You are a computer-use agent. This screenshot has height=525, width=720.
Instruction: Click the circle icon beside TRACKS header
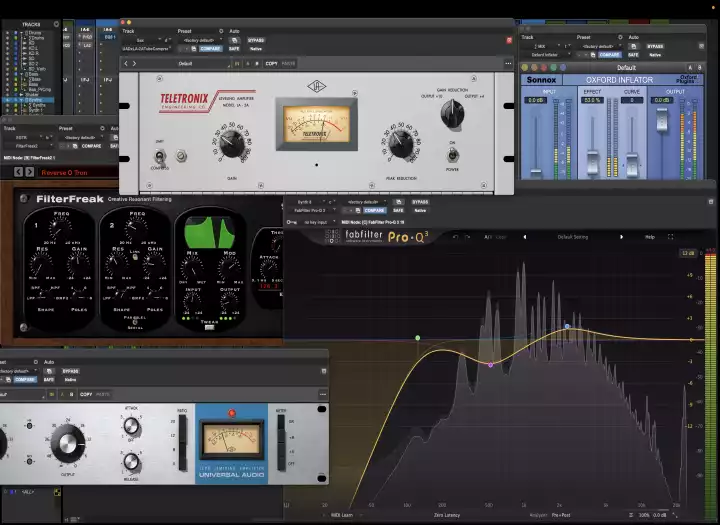click(56, 24)
